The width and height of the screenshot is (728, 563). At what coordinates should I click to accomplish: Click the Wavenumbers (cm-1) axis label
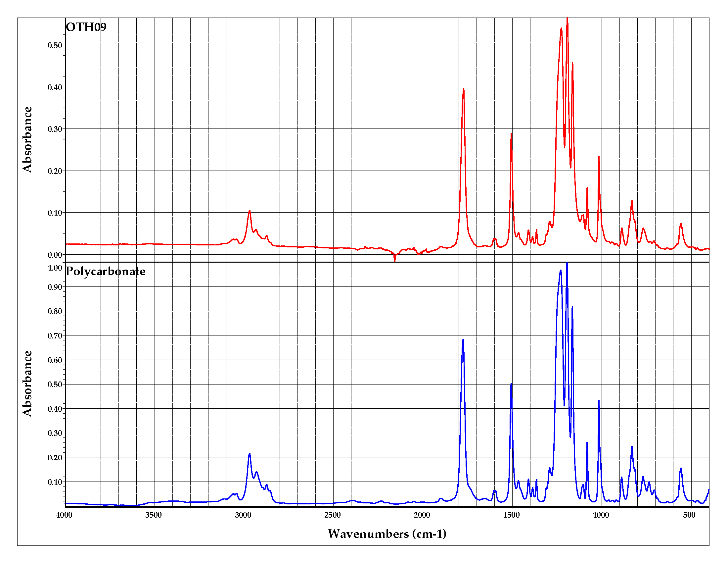(387, 534)
